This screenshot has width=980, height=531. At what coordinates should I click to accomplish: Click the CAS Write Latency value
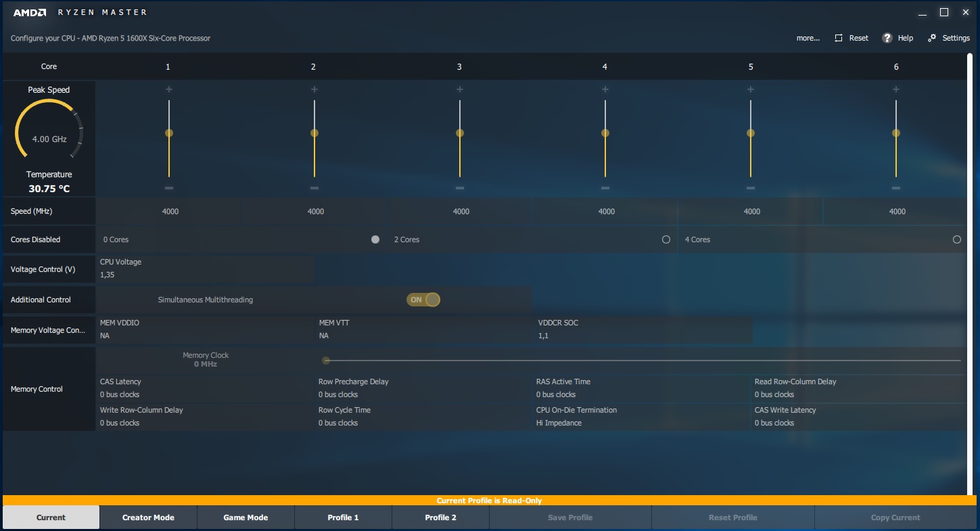click(x=774, y=423)
